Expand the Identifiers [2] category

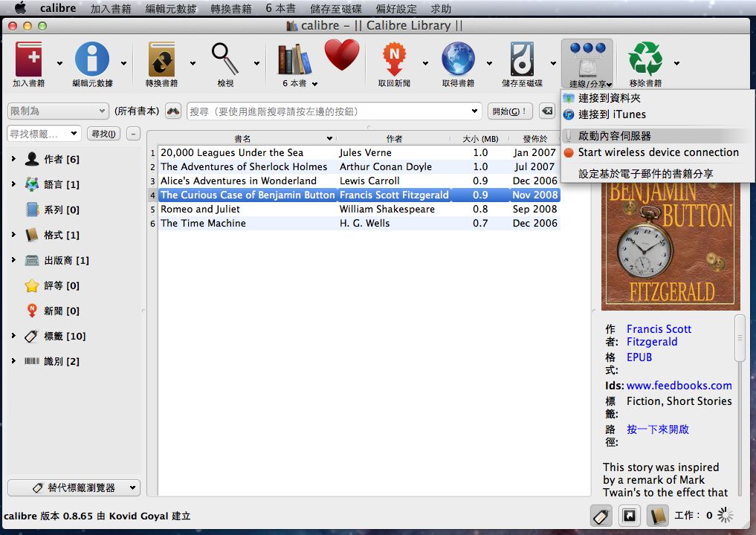point(13,360)
